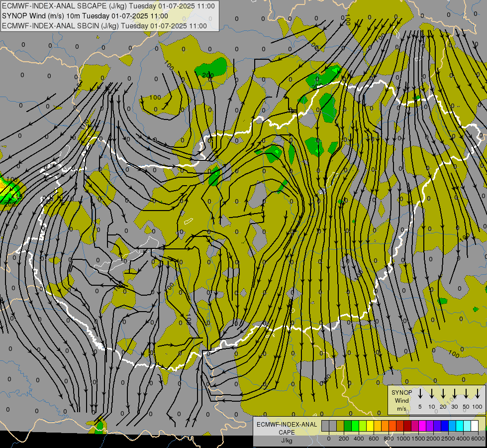Click the 2000 tick label on CAPE color scale
Viewport: 487px width, 448px height.
click(433, 439)
